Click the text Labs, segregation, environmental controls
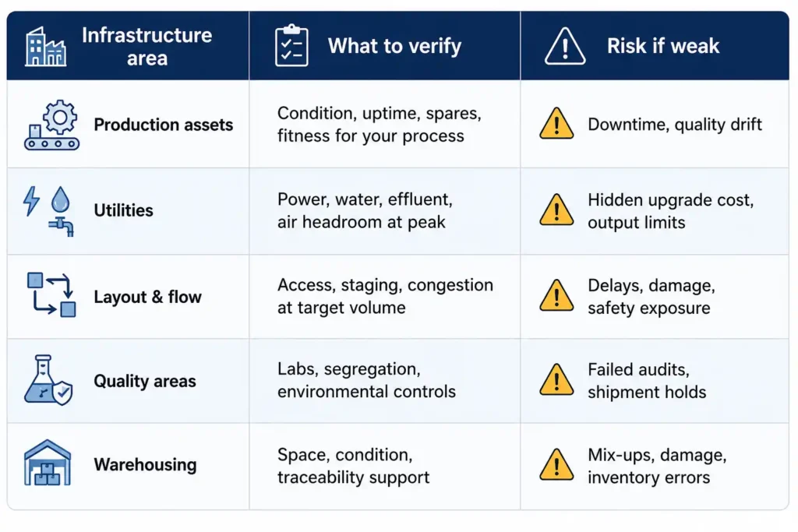 pos(366,380)
